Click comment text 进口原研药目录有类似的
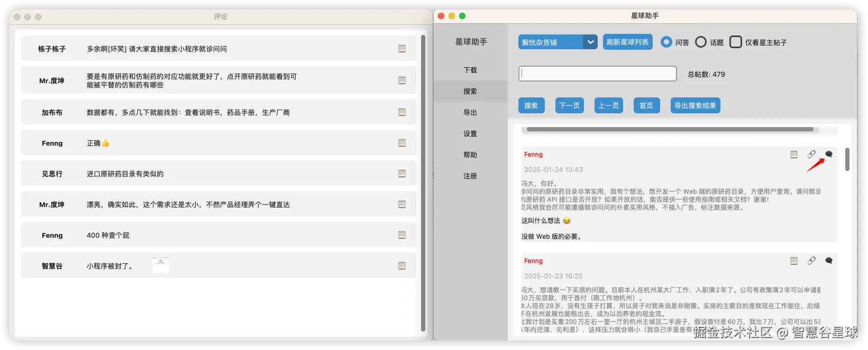This screenshot has height=350, width=868. click(125, 174)
